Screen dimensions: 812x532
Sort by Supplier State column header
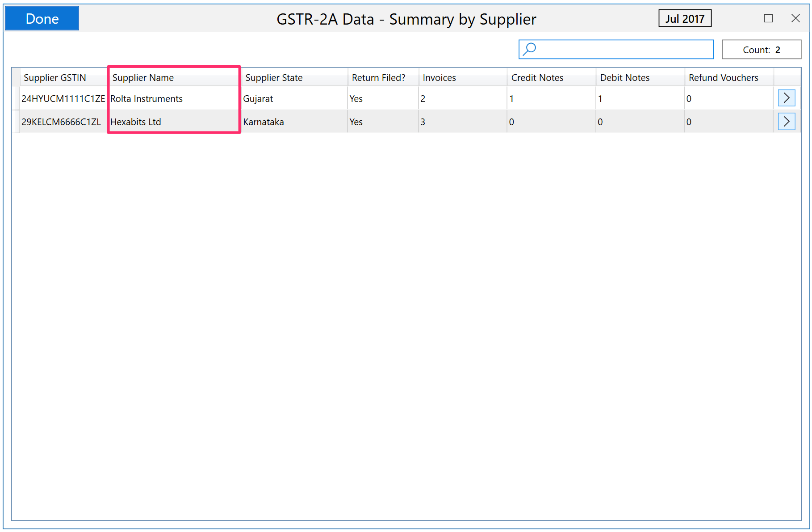tap(274, 78)
